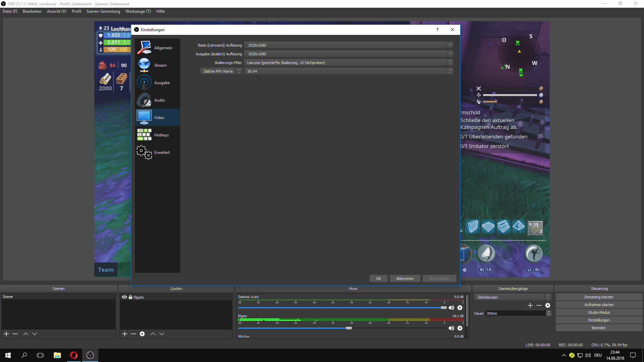Toggle Elgato source visibility eye
This screenshot has height=362, width=644.
pos(124,297)
